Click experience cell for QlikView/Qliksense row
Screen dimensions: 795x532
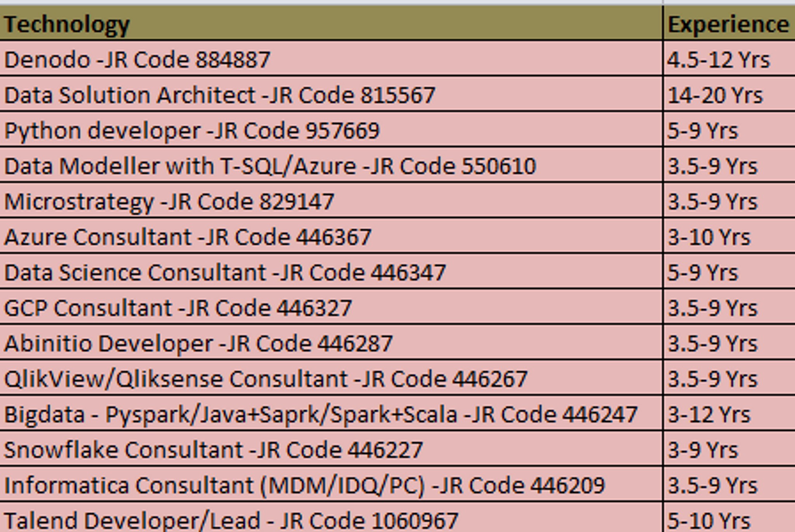(729, 378)
